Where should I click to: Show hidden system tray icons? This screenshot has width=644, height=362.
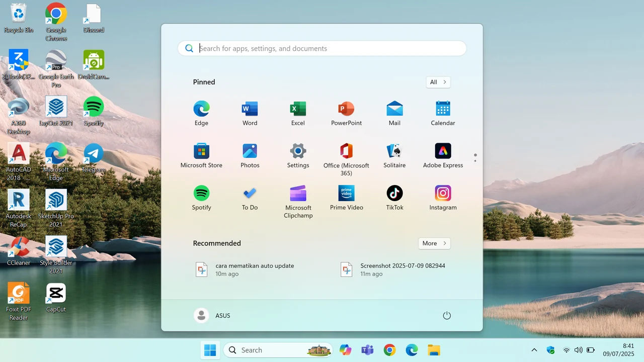click(x=534, y=350)
